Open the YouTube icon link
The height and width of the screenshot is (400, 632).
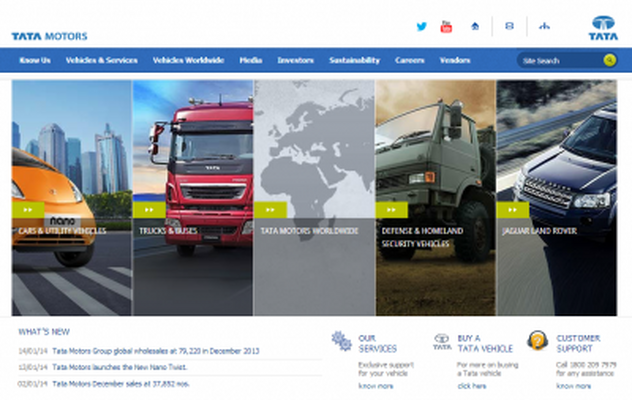click(446, 27)
